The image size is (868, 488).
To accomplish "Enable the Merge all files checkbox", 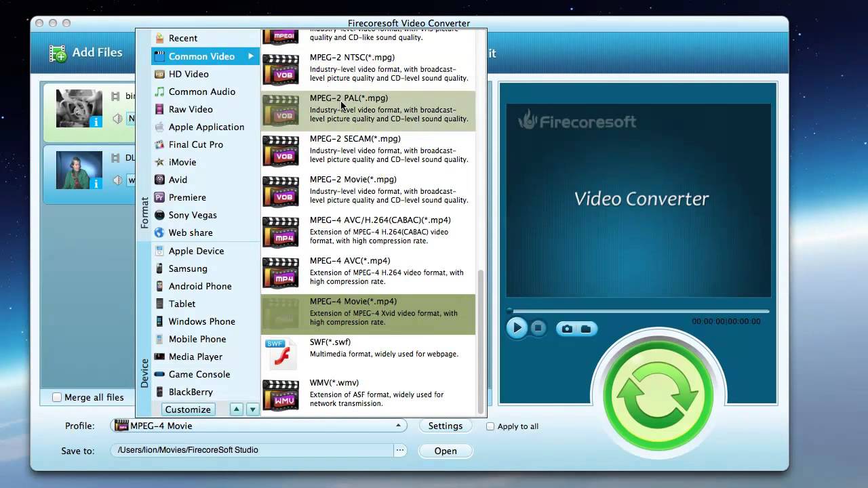I will tap(57, 398).
